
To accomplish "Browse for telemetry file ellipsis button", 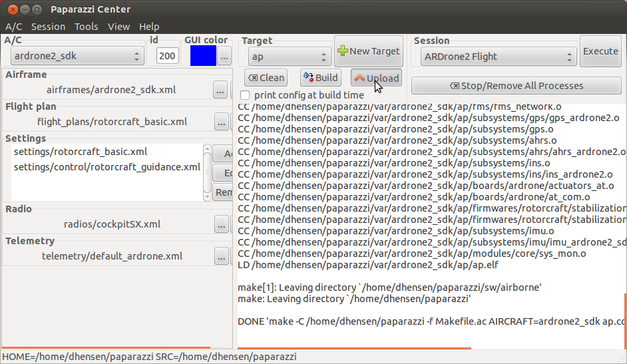I will (x=221, y=256).
